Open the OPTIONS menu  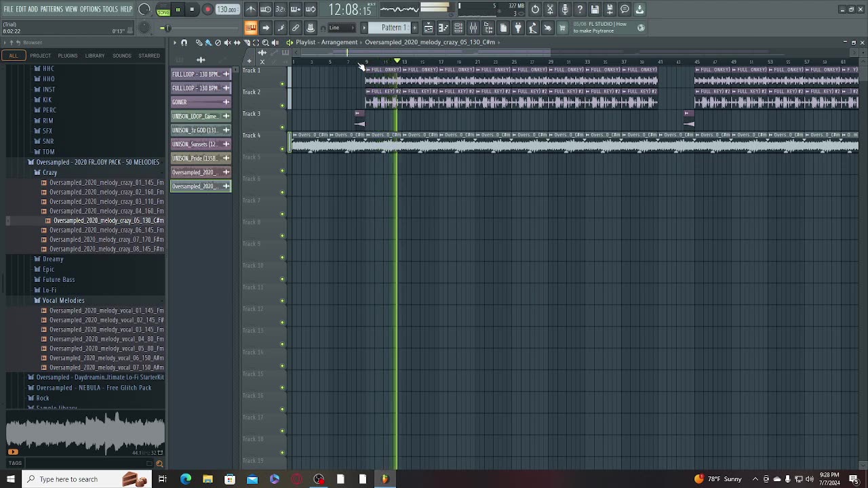(x=90, y=9)
